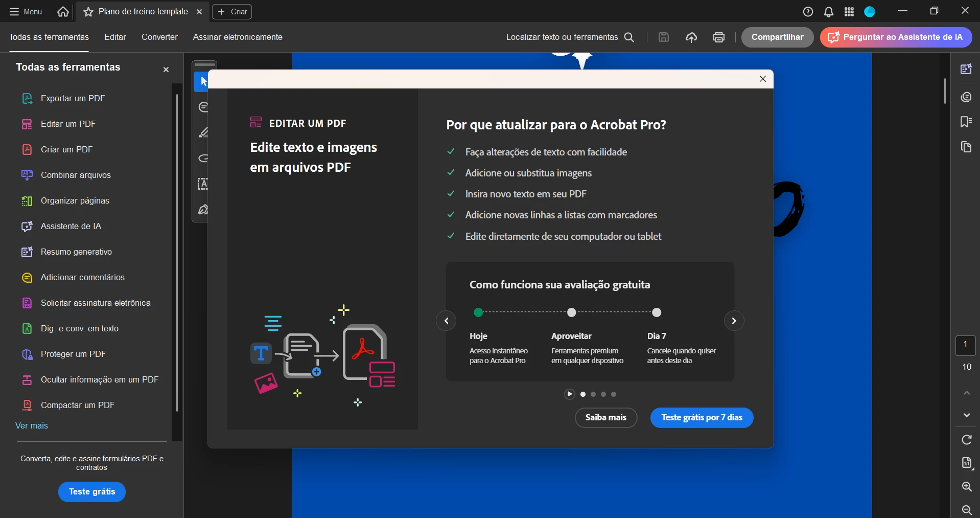Select the third carousel dot
The image size is (980, 518).
pyautogui.click(x=603, y=394)
